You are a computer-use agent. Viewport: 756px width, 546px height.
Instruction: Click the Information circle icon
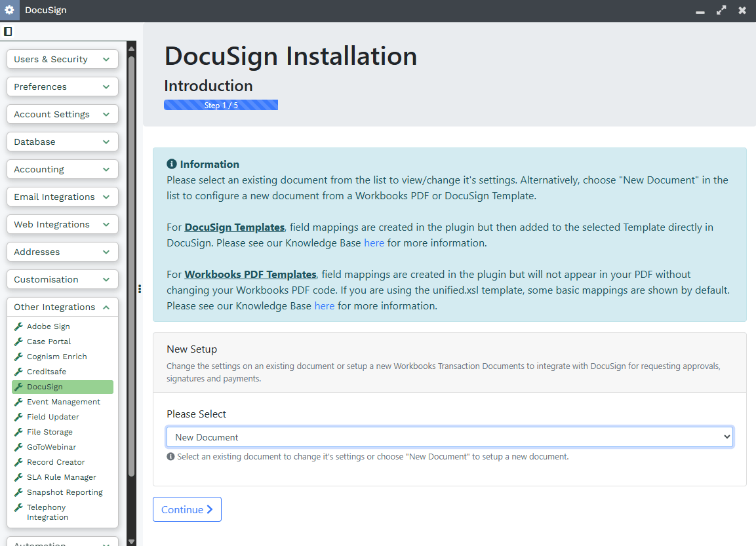[x=172, y=164]
